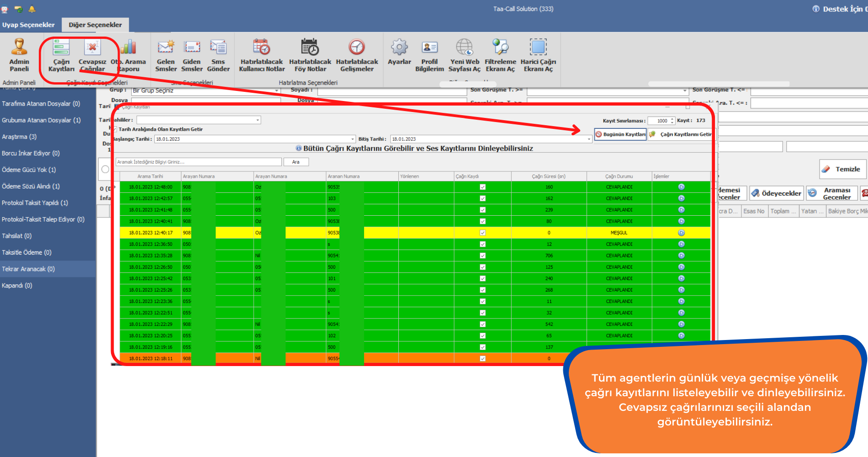Toggle Çağrı Kaydı checkbox for 12:36:50 row

coord(482,244)
